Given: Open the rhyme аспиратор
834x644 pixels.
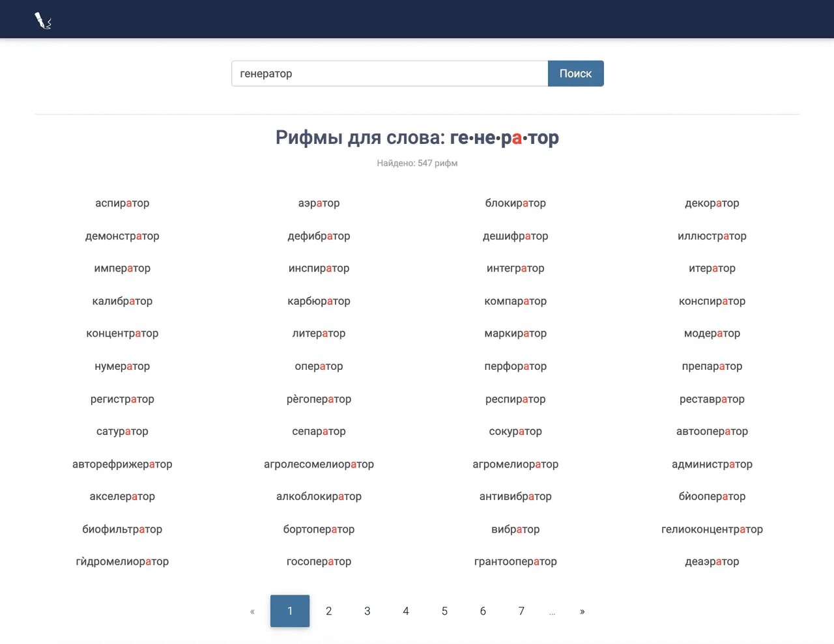Looking at the screenshot, I should point(122,203).
